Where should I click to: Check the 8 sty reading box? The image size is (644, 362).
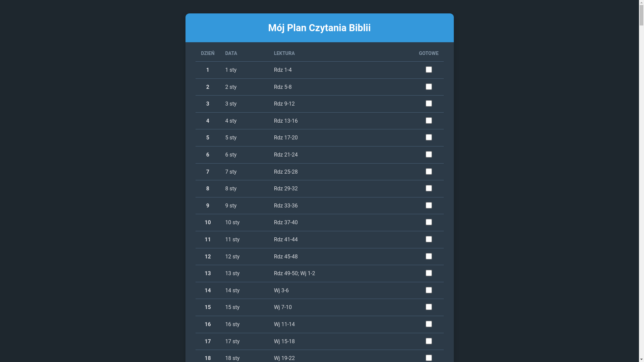429,188
